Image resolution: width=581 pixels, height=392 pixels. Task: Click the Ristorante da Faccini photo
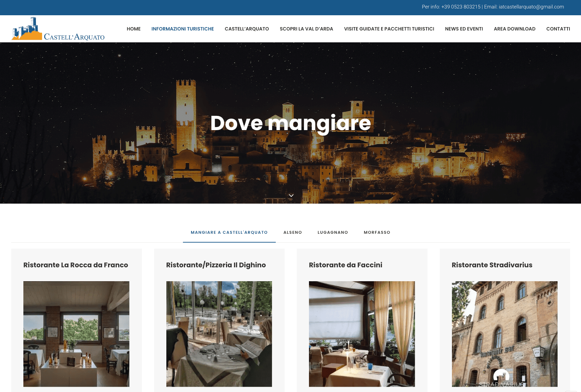362,334
